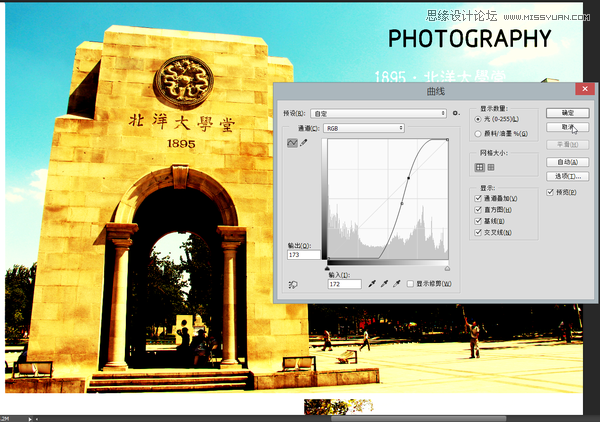Focus the input (输入) value field 172
This screenshot has height=422, width=600.
pyautogui.click(x=345, y=284)
